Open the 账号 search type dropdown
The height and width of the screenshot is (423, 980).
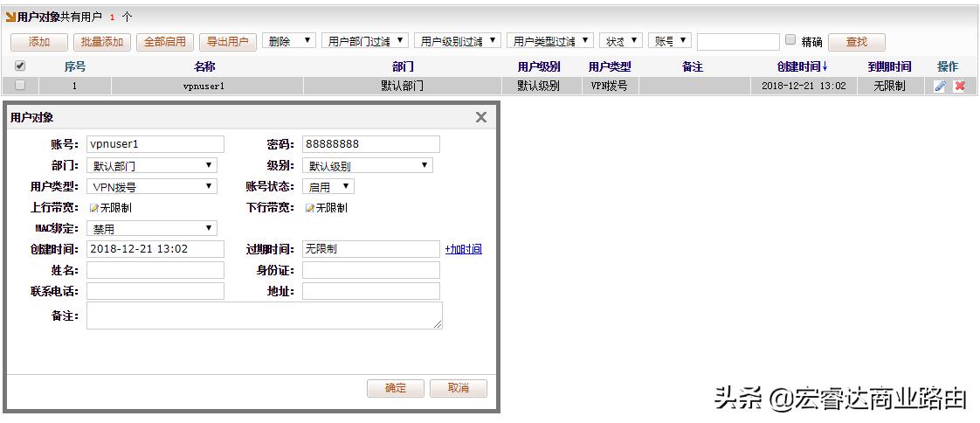[x=669, y=41]
